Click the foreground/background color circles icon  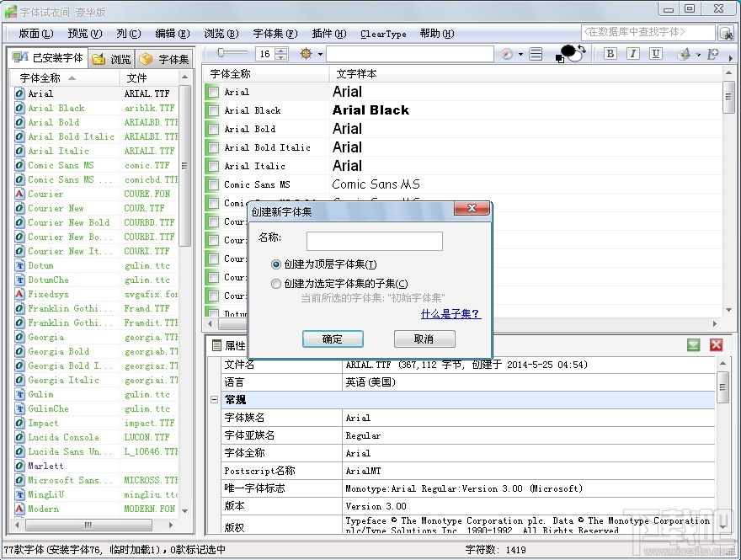pos(571,52)
